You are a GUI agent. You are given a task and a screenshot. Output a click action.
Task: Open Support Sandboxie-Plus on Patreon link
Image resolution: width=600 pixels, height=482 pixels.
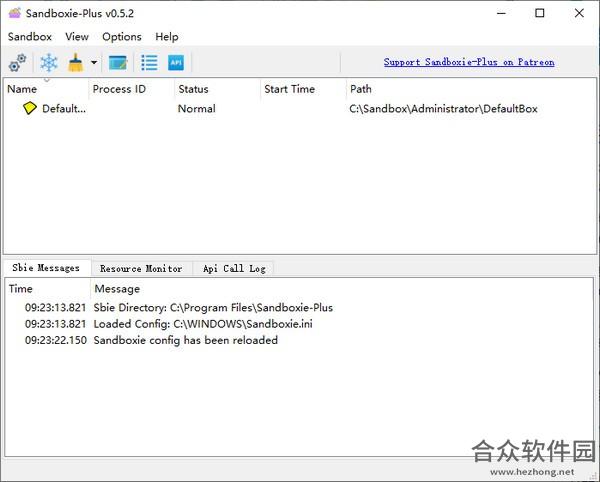[x=469, y=62]
